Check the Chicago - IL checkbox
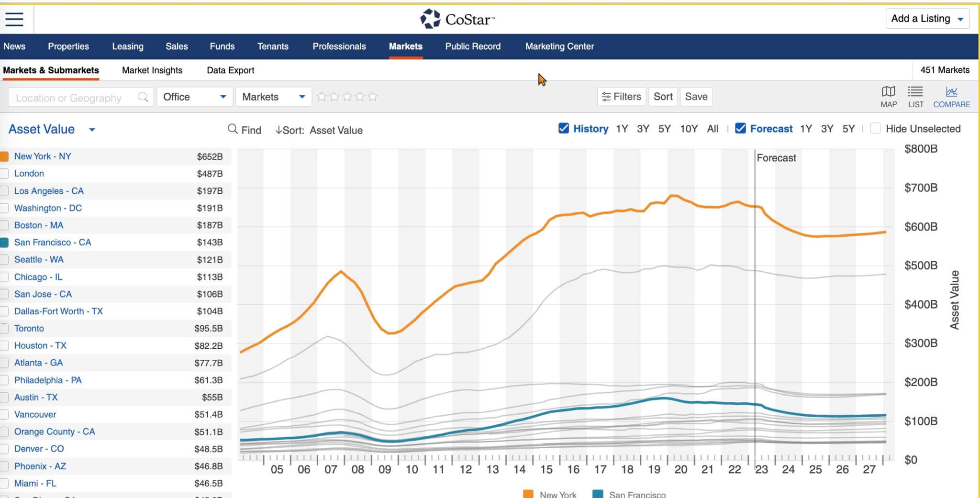The width and height of the screenshot is (980, 498). click(4, 277)
